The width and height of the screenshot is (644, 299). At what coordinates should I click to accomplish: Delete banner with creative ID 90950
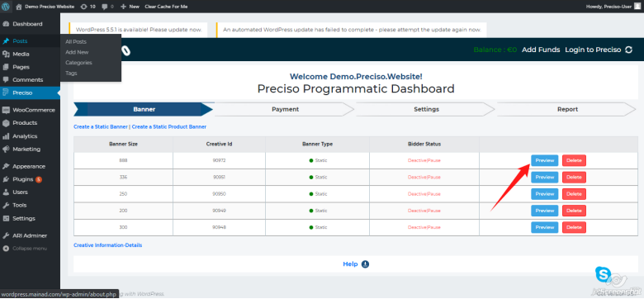[x=574, y=194]
